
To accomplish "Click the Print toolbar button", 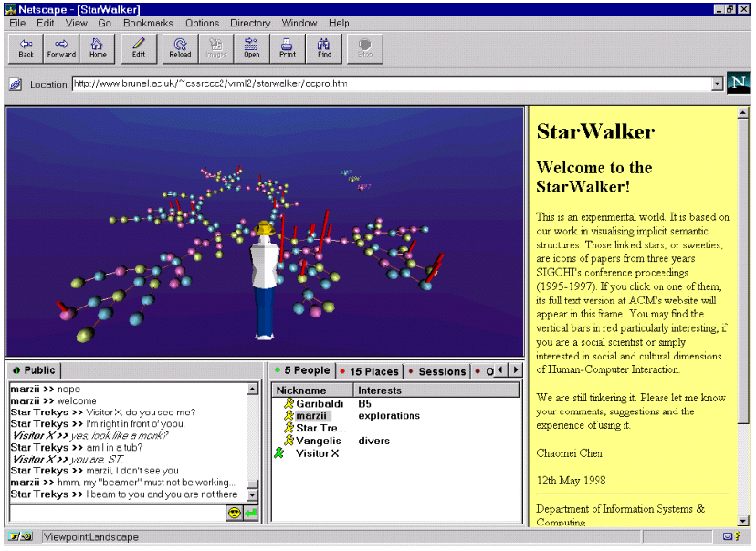I will 288,47.
